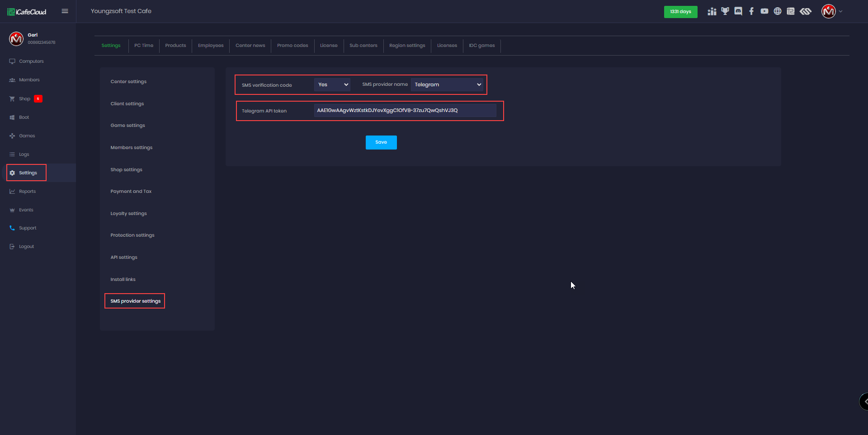The image size is (868, 435).
Task: Click the star ranking podium icon
Action: (712, 11)
